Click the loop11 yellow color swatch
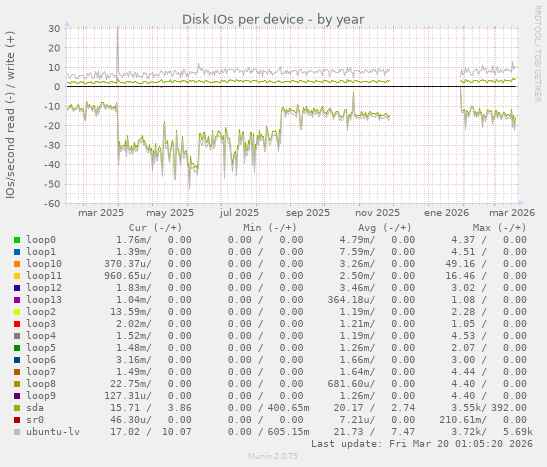The image size is (547, 467). point(17,276)
